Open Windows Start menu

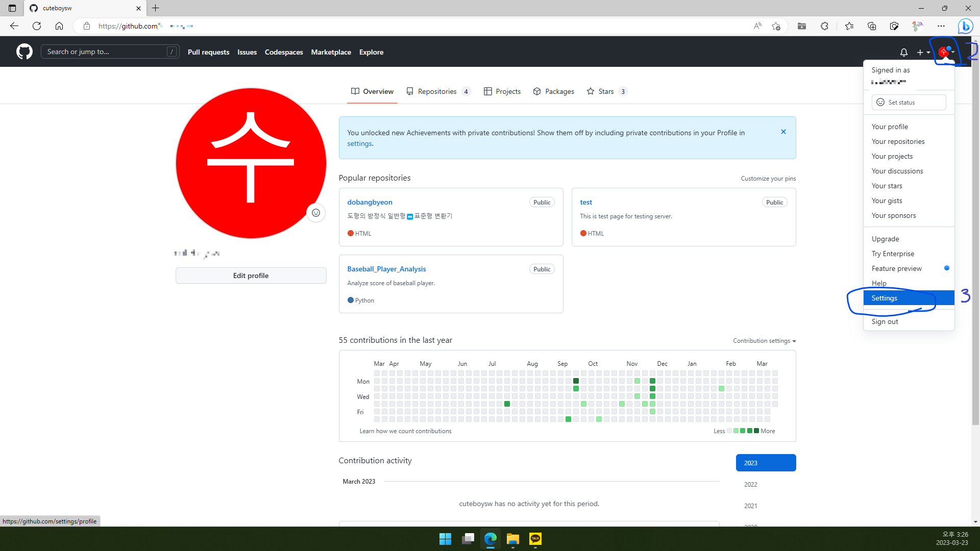coord(445,539)
